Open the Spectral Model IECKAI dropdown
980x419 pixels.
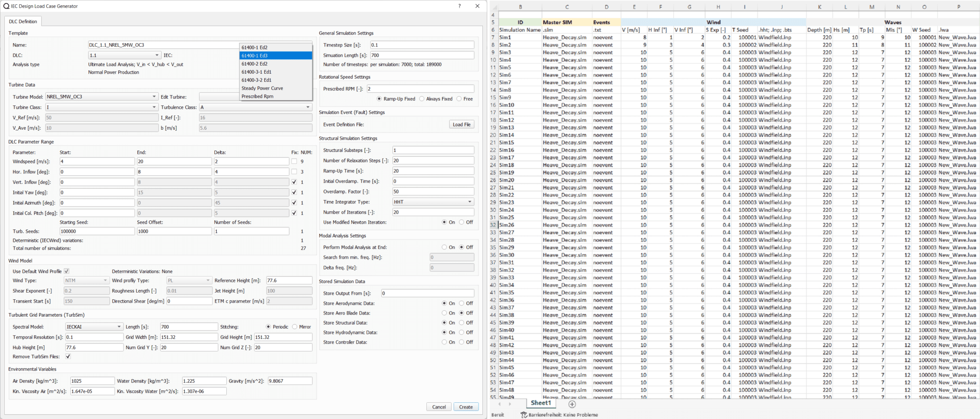[94, 327]
